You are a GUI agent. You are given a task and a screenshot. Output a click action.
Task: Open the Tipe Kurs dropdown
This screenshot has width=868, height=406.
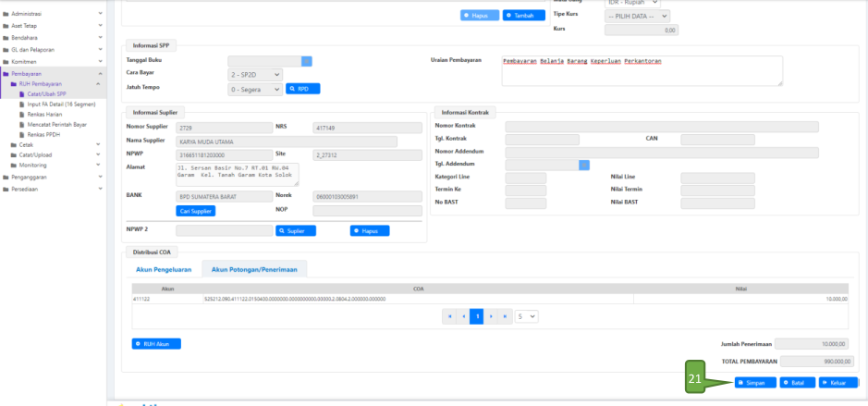(610, 16)
